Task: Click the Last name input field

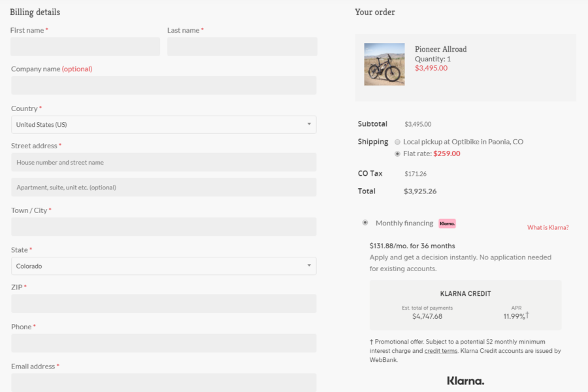Action: pyautogui.click(x=242, y=46)
